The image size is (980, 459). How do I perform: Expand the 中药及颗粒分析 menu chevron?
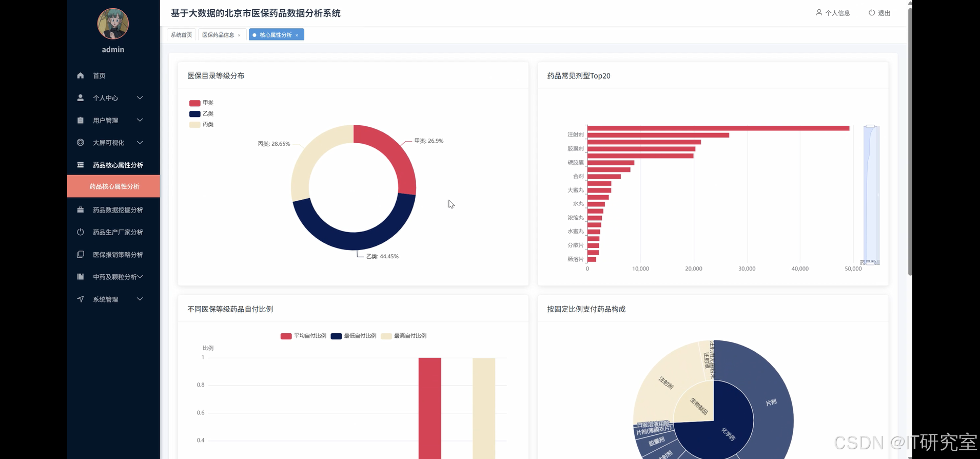(x=140, y=277)
